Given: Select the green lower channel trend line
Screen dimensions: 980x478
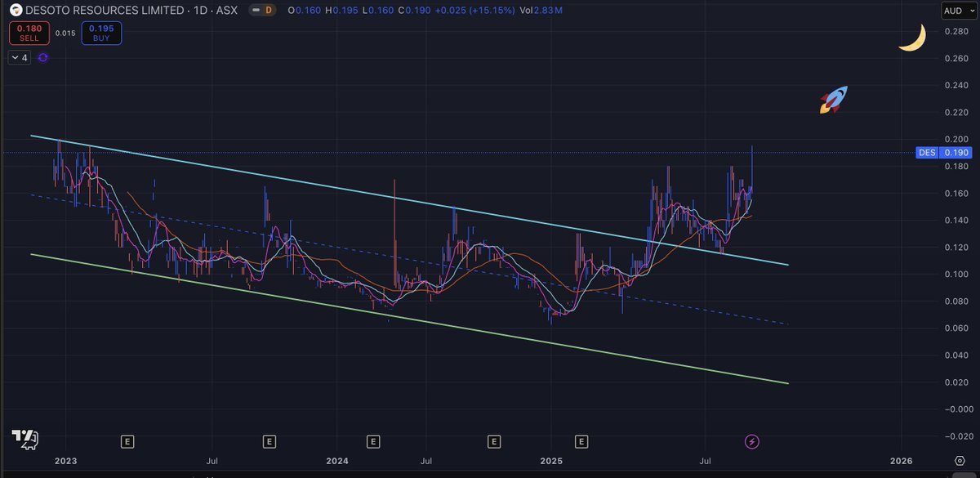Looking at the screenshot, I should tap(408, 319).
